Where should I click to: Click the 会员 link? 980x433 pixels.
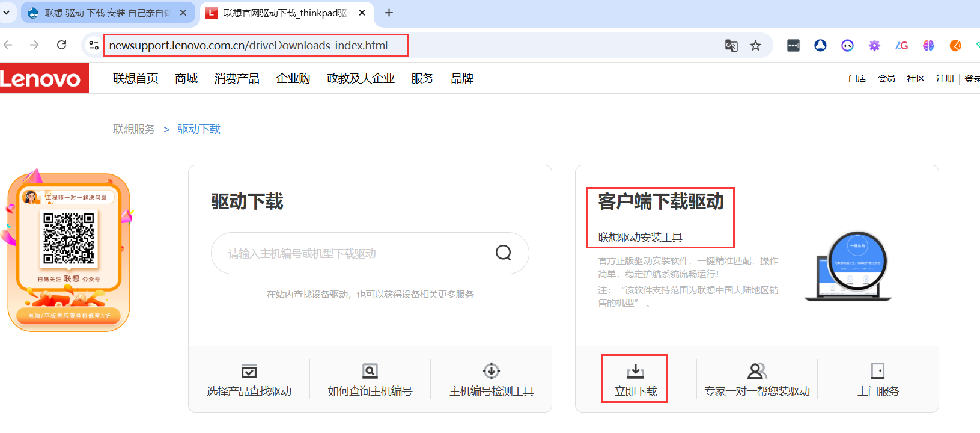(886, 79)
